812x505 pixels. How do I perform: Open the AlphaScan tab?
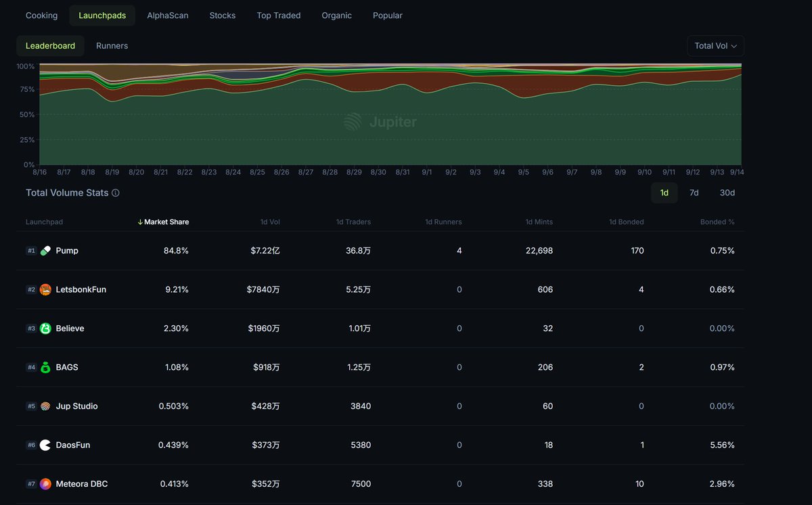(168, 15)
